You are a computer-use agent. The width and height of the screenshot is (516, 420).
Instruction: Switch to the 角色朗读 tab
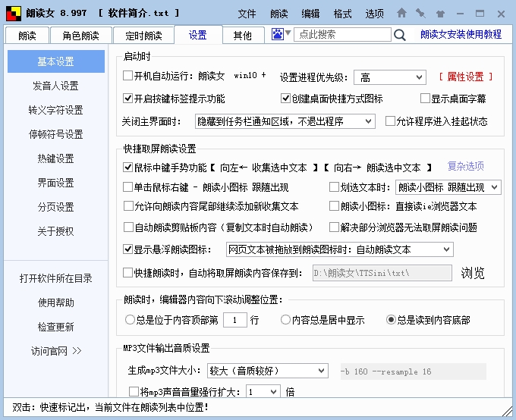coord(80,35)
